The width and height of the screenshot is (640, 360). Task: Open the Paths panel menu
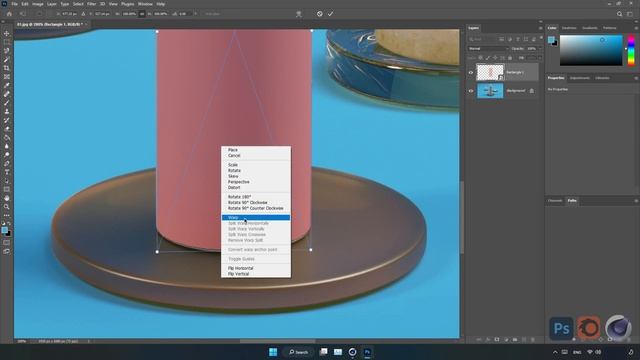tap(636, 201)
